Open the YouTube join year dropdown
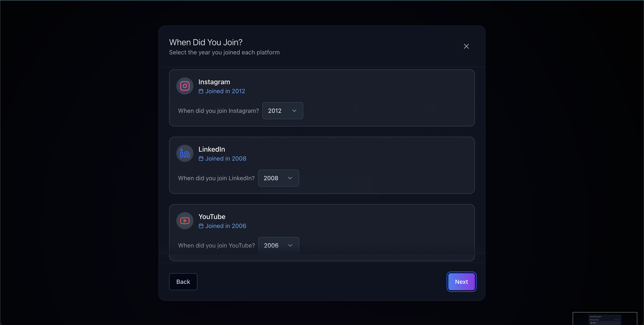644x325 pixels. (279, 245)
